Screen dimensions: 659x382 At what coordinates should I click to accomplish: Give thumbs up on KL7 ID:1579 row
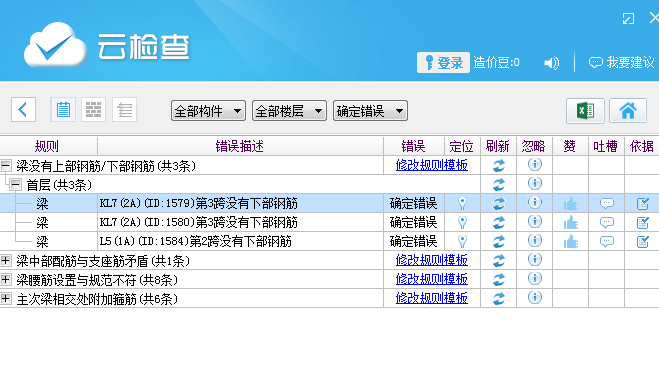coord(571,203)
